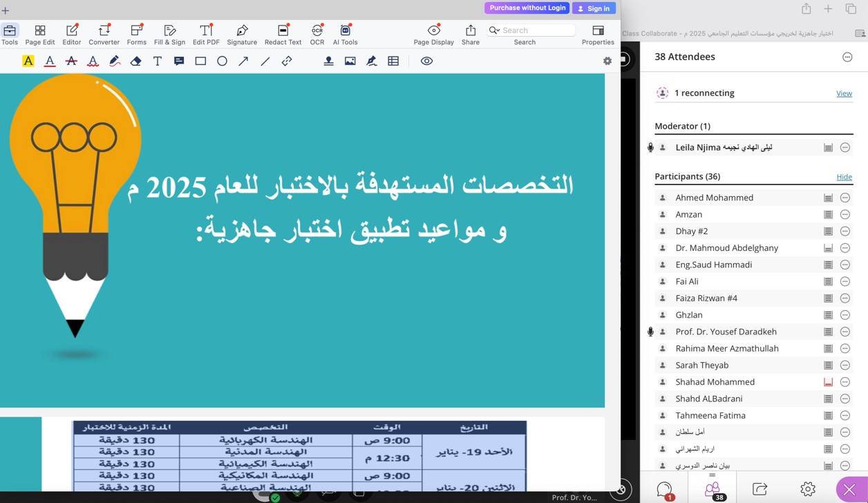Click the Purchase without Login button
868x503 pixels.
point(527,8)
